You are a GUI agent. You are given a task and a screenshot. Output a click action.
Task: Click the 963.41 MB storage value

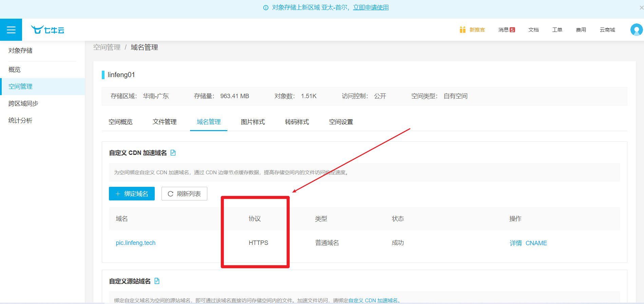(234, 96)
